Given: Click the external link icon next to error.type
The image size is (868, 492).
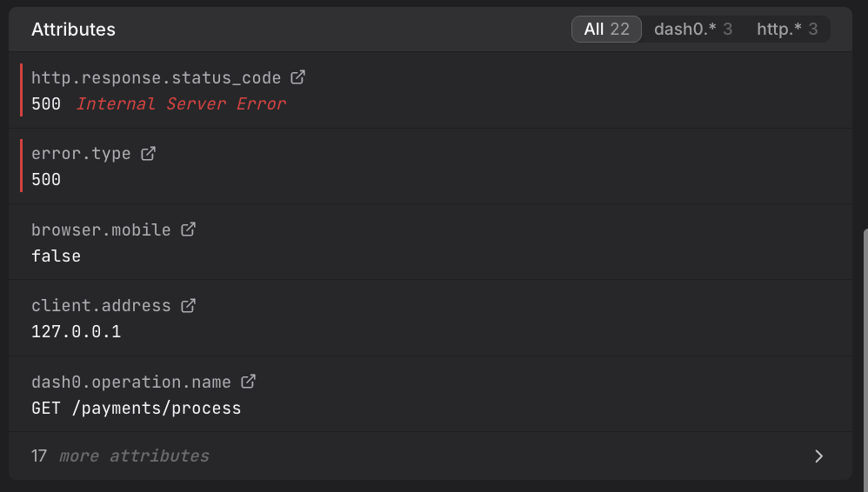Looking at the screenshot, I should pyautogui.click(x=148, y=153).
